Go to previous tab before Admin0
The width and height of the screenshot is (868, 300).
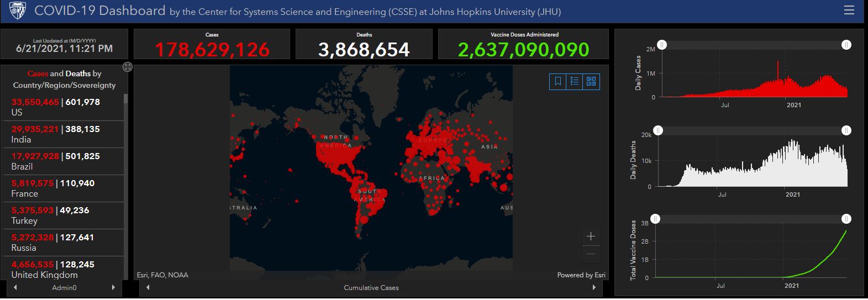tap(15, 287)
